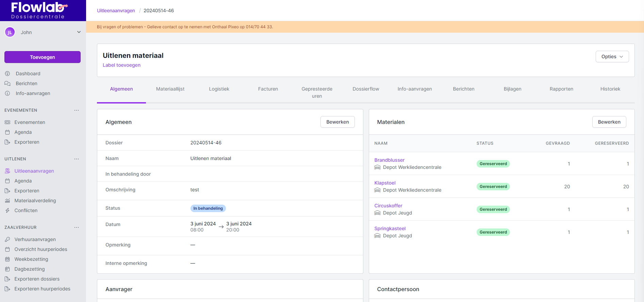Open the Springkasteel material link
Screen dimensions: 644x302
(390, 228)
